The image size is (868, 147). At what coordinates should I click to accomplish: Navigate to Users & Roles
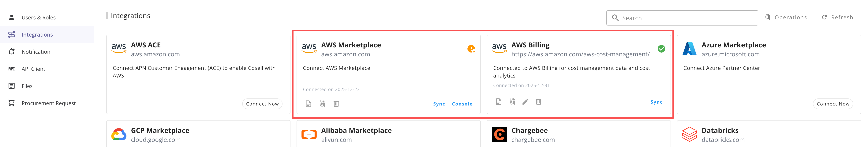38,17
